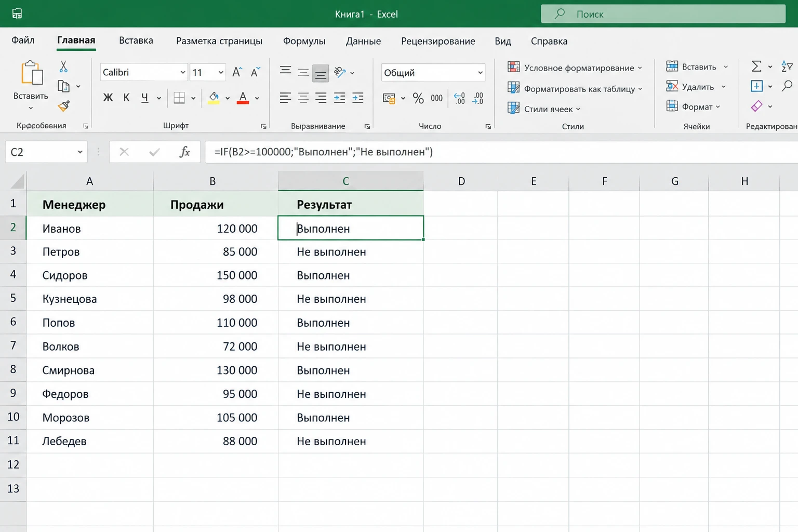Apply the yellow fill color

pyautogui.click(x=214, y=98)
